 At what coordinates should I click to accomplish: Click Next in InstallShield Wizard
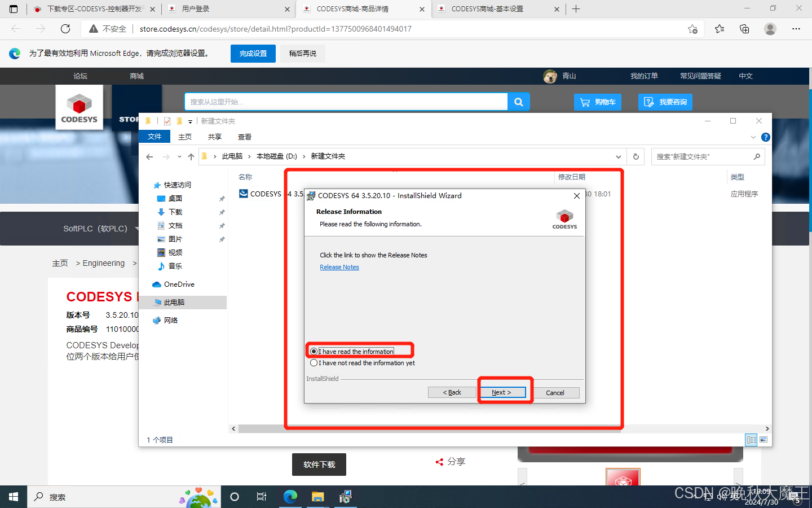[501, 392]
